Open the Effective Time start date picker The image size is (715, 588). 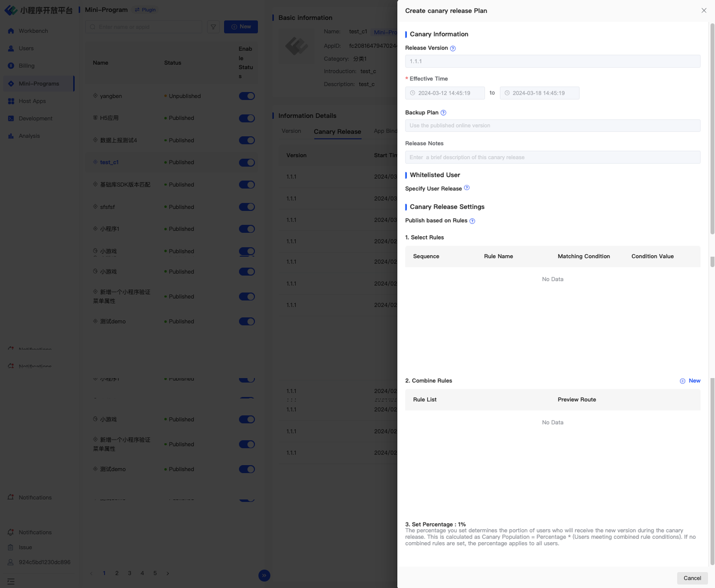(x=445, y=93)
